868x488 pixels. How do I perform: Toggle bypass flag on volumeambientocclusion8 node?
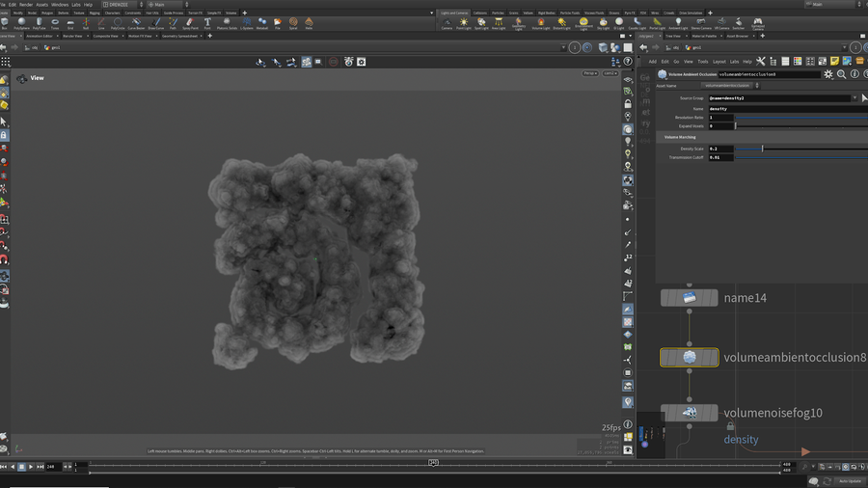pyautogui.click(x=665, y=358)
